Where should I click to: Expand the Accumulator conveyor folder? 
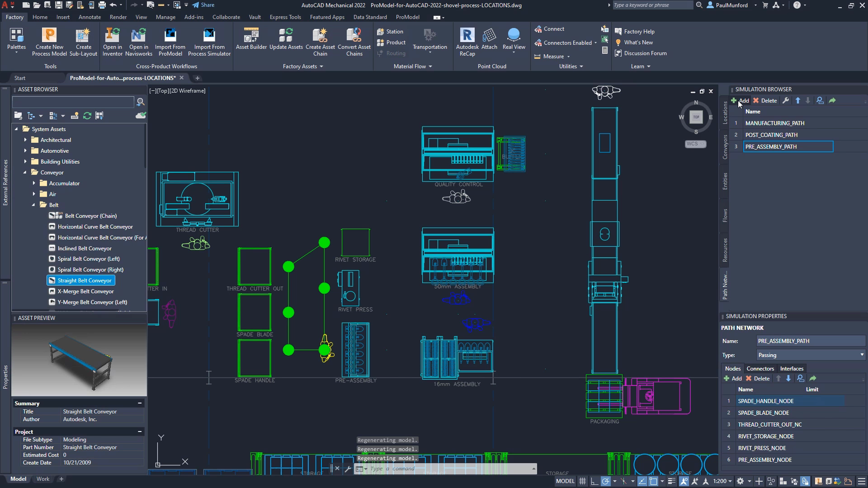point(33,183)
